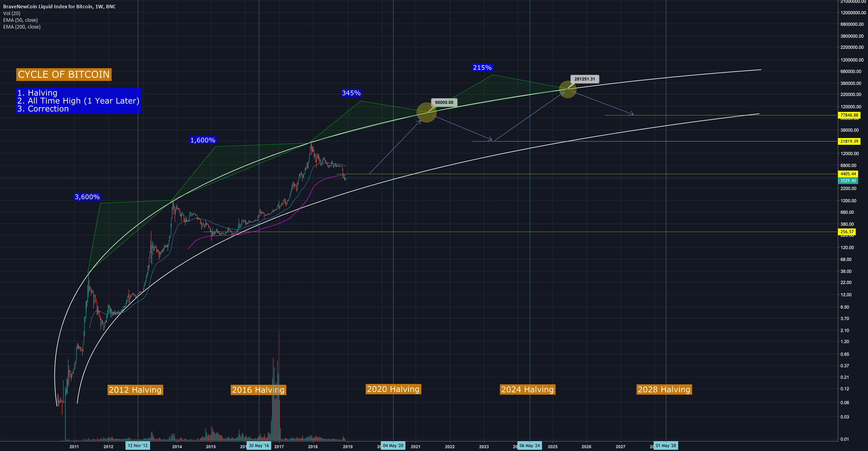
Task: Click the 256.57 support level label
Action: [x=846, y=232]
